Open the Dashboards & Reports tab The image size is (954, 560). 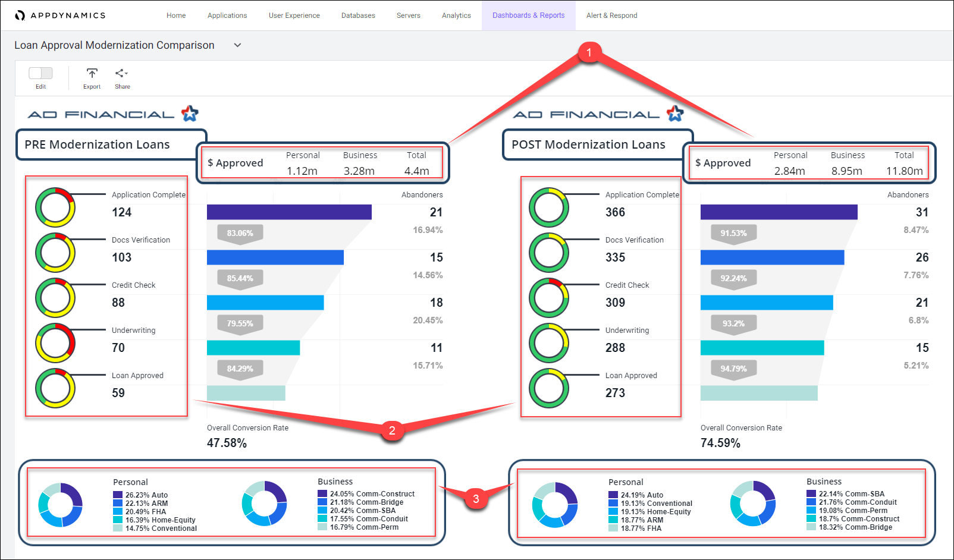(x=528, y=15)
